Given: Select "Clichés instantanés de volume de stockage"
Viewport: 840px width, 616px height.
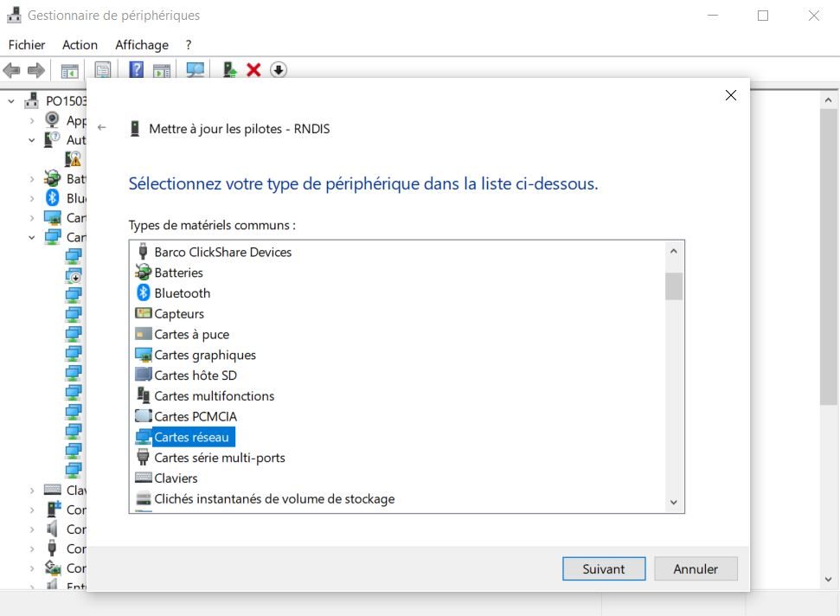Looking at the screenshot, I should click(x=274, y=498).
